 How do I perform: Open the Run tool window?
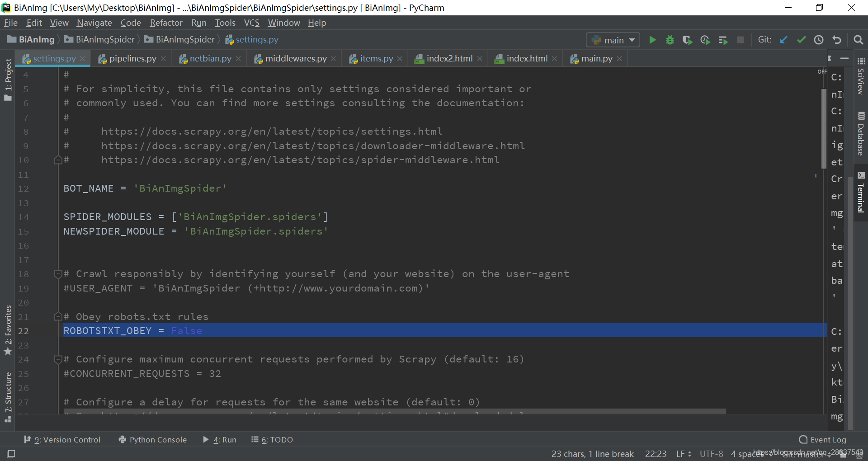(x=220, y=440)
